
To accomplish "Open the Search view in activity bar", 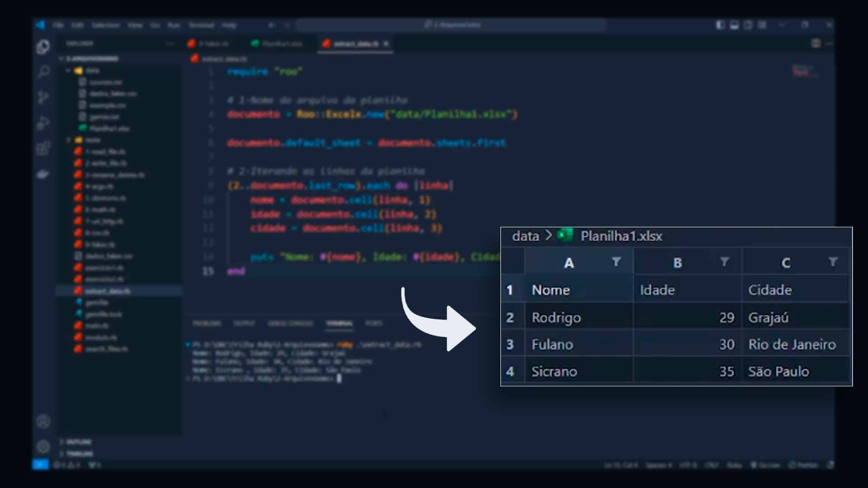I will click(43, 71).
